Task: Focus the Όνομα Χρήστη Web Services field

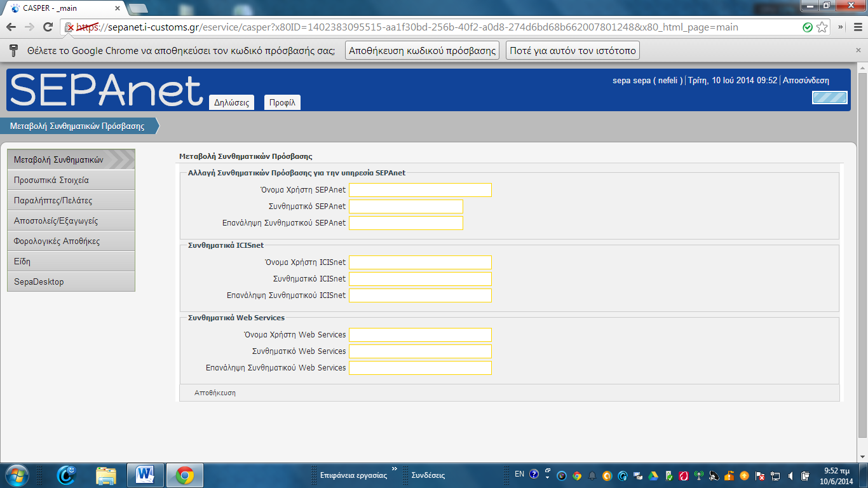Action: (x=420, y=335)
